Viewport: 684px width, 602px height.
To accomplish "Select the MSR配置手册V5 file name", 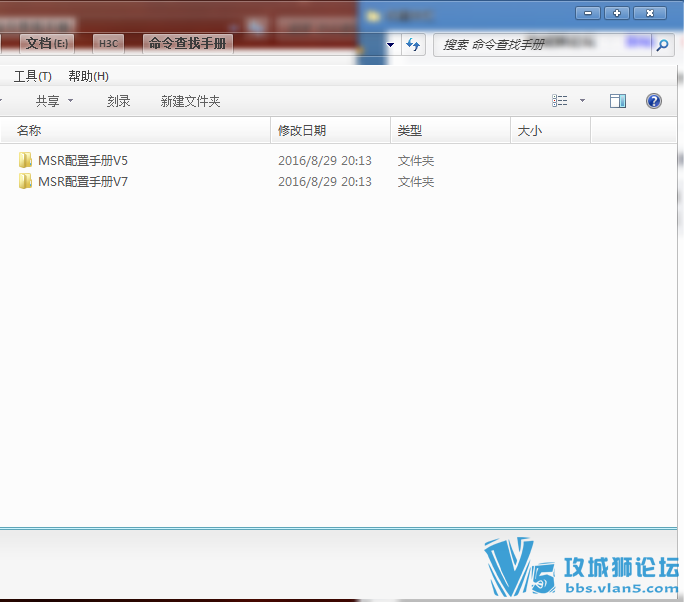I will [x=83, y=161].
